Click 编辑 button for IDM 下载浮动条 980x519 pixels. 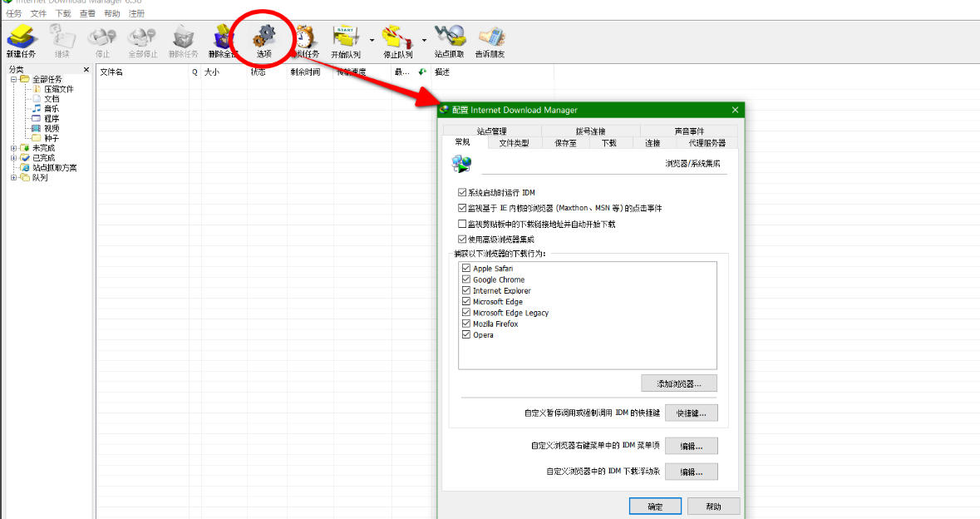point(692,472)
